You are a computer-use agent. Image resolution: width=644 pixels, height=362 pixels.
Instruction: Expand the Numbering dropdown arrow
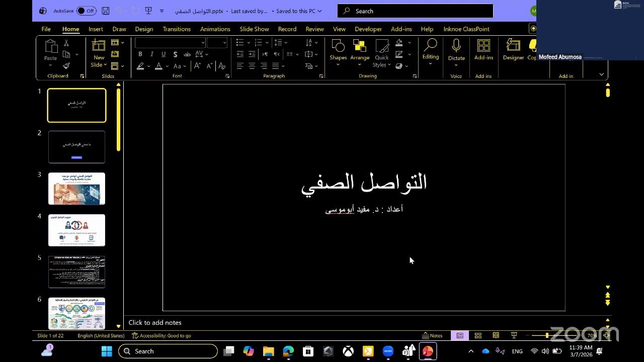tap(267, 43)
